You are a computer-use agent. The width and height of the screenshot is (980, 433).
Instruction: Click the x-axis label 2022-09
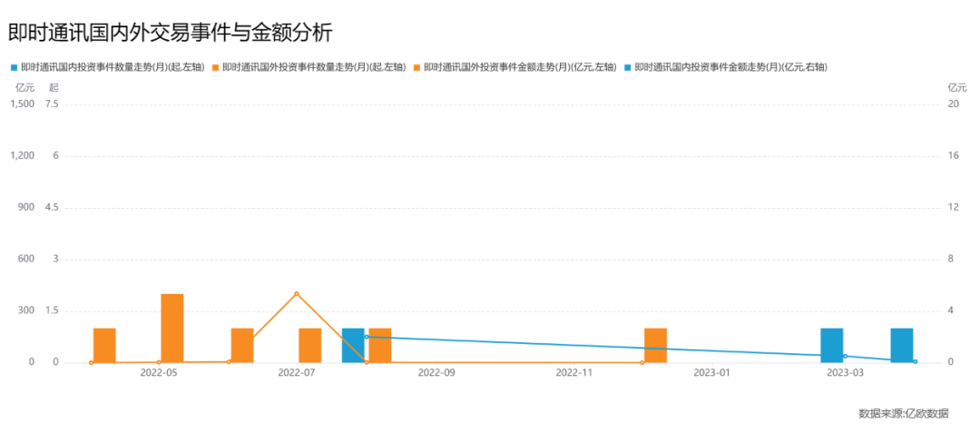(437, 374)
